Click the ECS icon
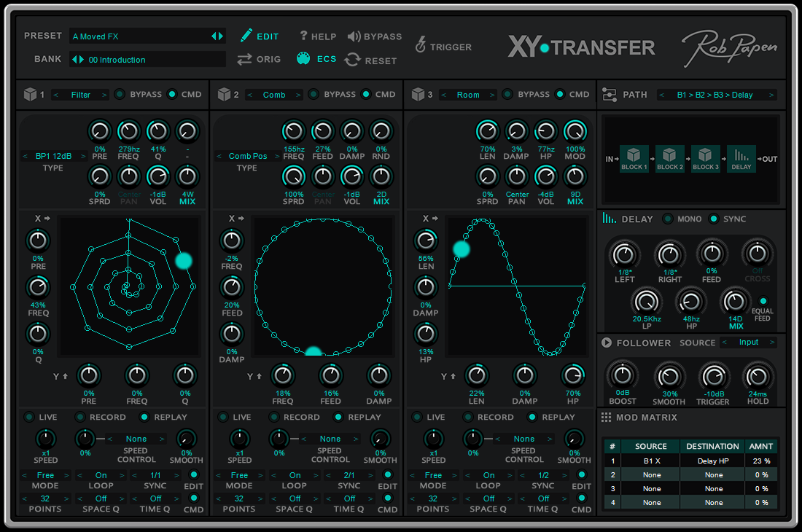Image resolution: width=802 pixels, height=532 pixels. [x=303, y=58]
